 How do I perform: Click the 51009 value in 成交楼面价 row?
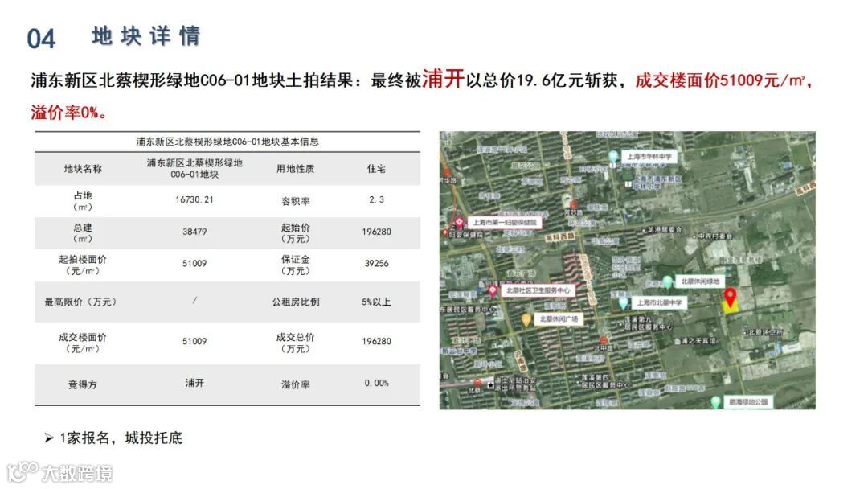(194, 342)
